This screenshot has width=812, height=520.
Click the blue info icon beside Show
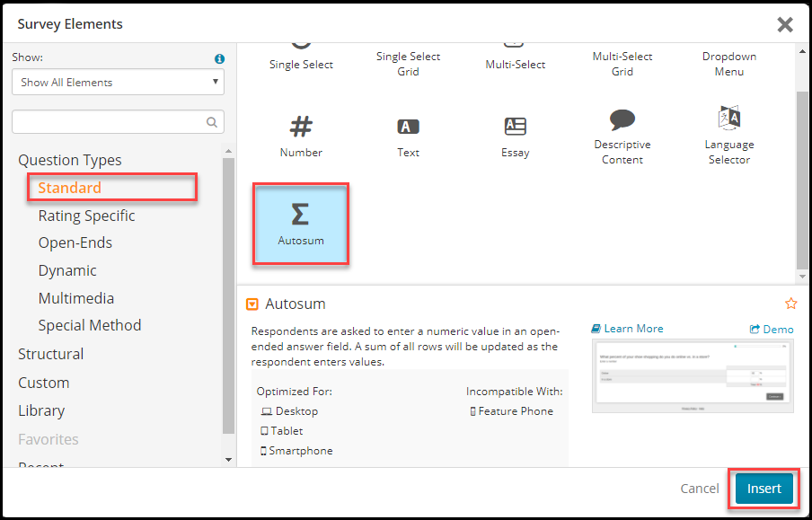(219, 58)
